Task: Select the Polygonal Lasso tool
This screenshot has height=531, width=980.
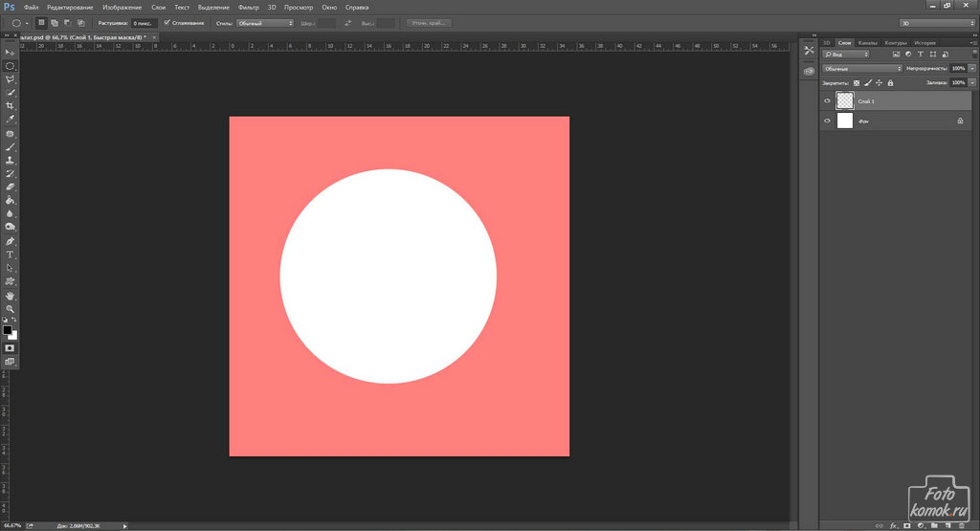Action: point(10,79)
